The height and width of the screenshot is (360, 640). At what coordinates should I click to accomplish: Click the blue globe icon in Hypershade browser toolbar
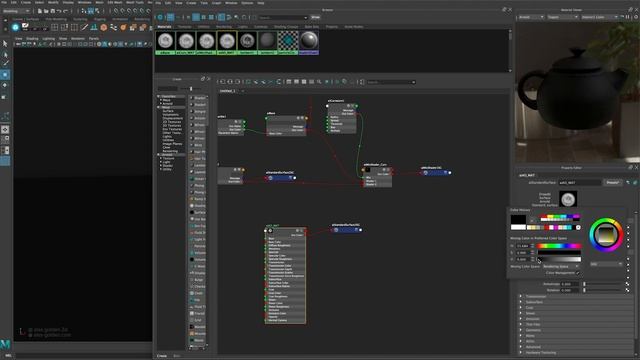[x=160, y=17]
